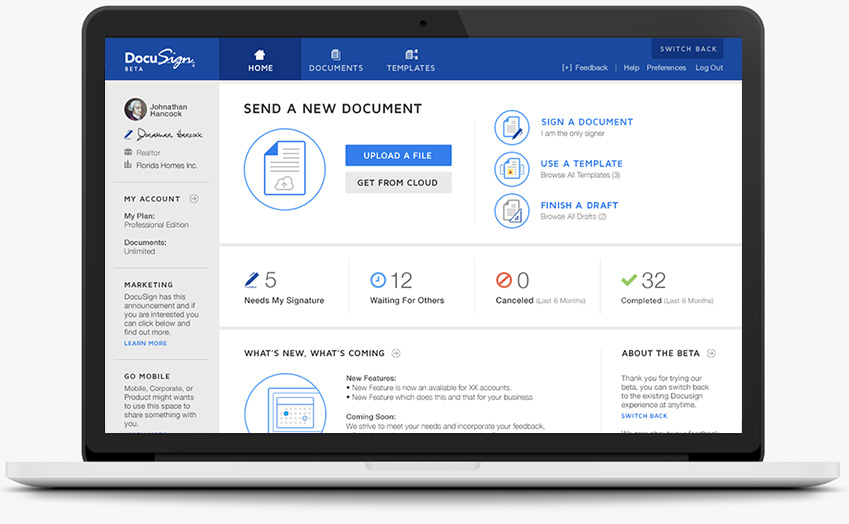Click the Get From Cloud button
This screenshot has width=849, height=524.
coord(398,182)
